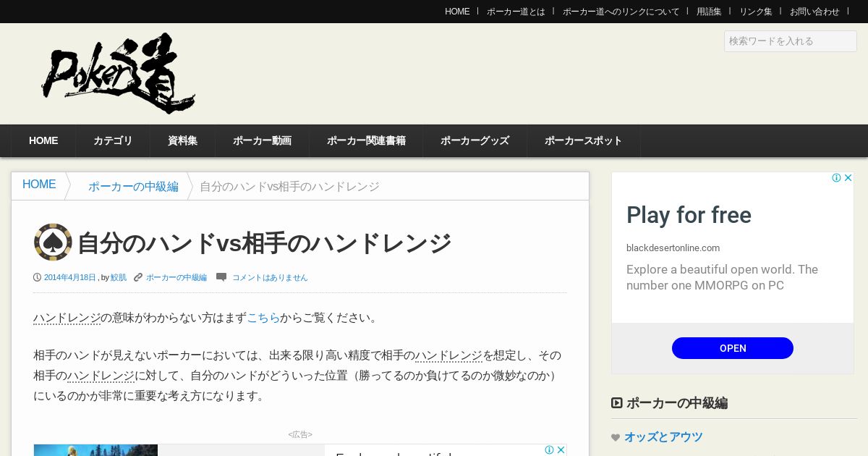The width and height of the screenshot is (868, 456).
Task: Click the ad info icon in sidebar ad
Action: coord(836,178)
